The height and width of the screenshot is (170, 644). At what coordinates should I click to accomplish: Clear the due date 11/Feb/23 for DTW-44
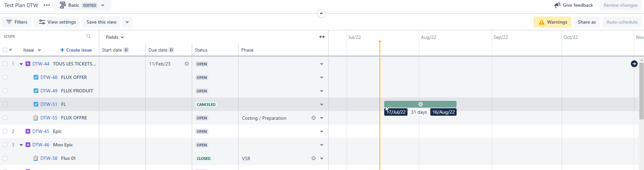tap(187, 64)
